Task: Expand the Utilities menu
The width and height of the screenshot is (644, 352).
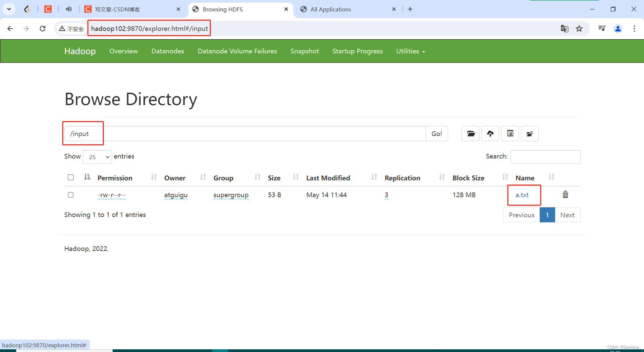Action: pos(411,51)
